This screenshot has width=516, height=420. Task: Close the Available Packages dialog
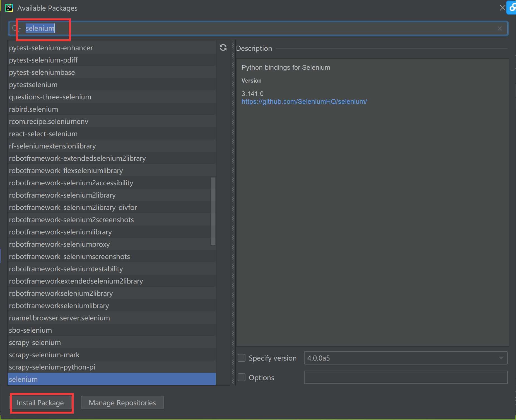coord(502,8)
